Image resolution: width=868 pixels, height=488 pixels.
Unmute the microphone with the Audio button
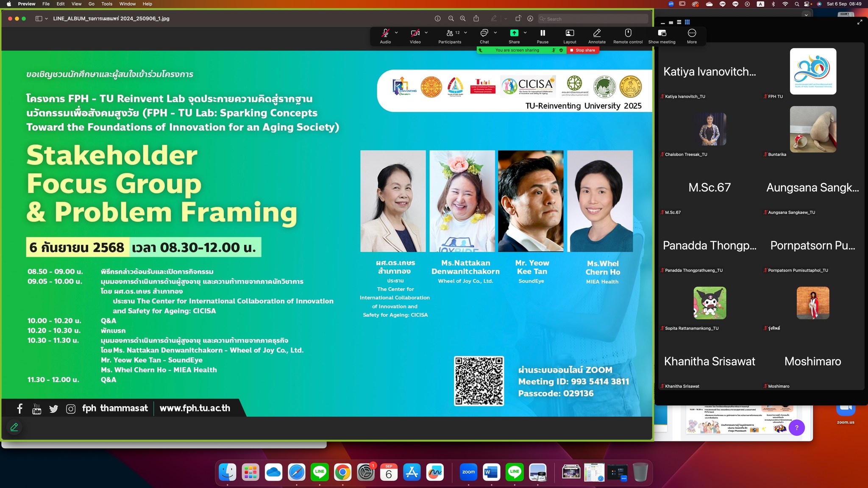click(385, 36)
